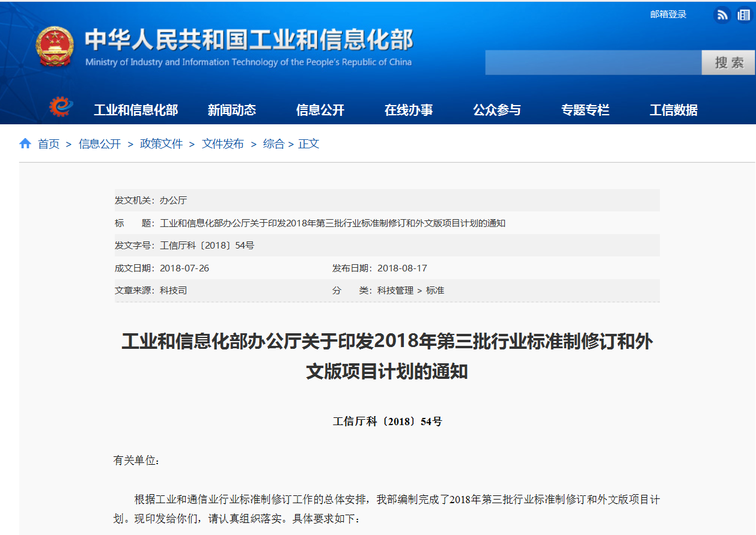Go to 首页 breadcrumb link
The width and height of the screenshot is (756, 535).
(x=49, y=144)
